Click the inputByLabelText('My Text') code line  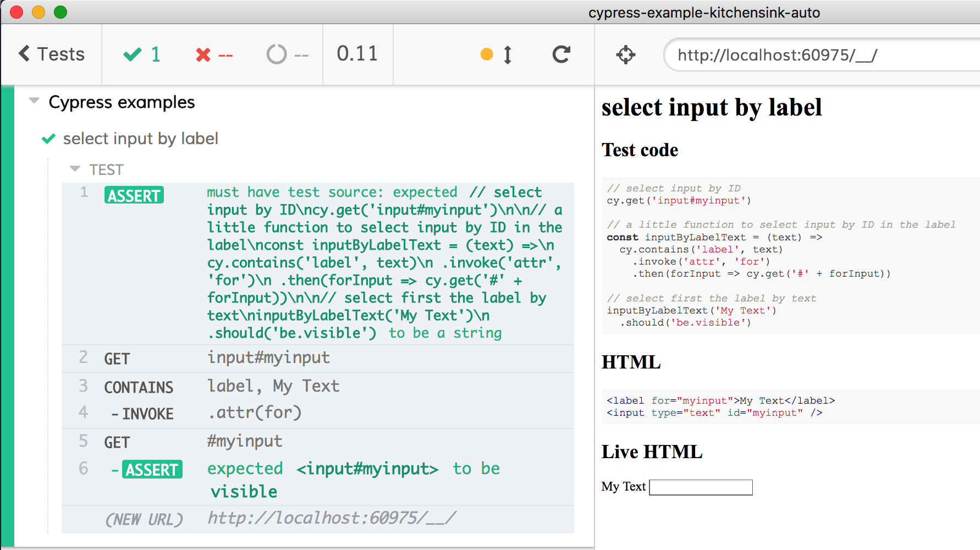691,311
